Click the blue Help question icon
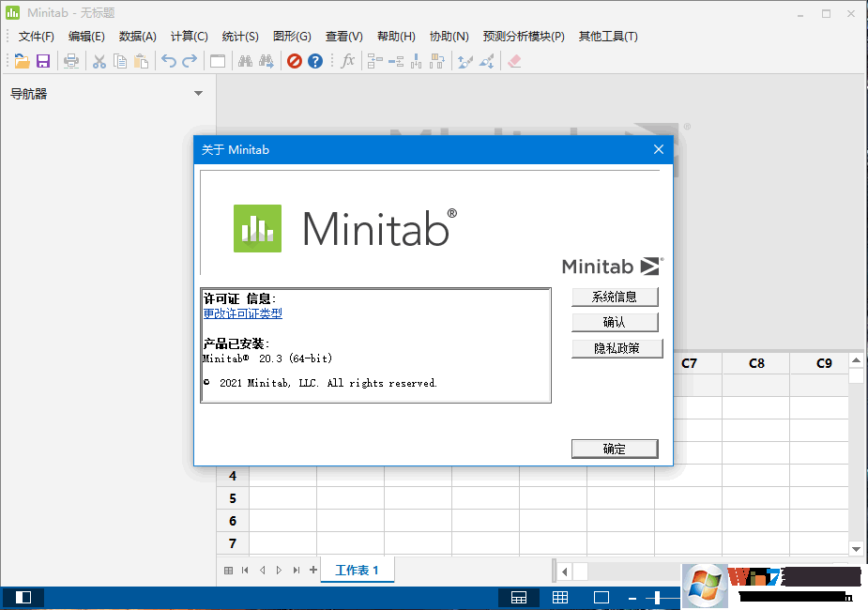The height and width of the screenshot is (610, 868). (x=315, y=61)
